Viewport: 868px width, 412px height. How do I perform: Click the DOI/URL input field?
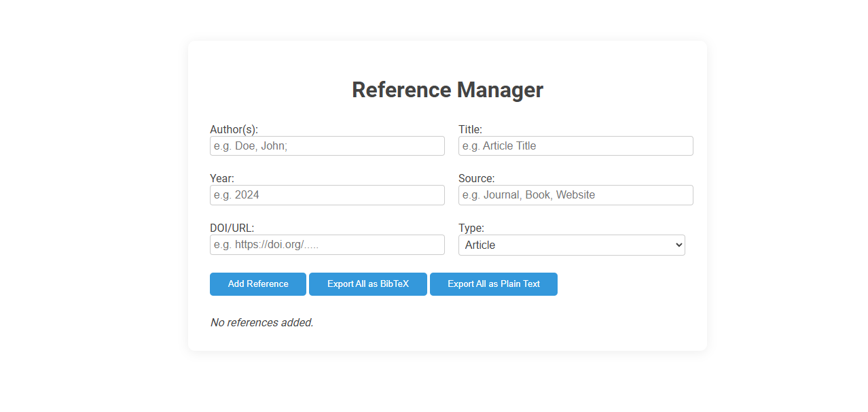pos(327,245)
